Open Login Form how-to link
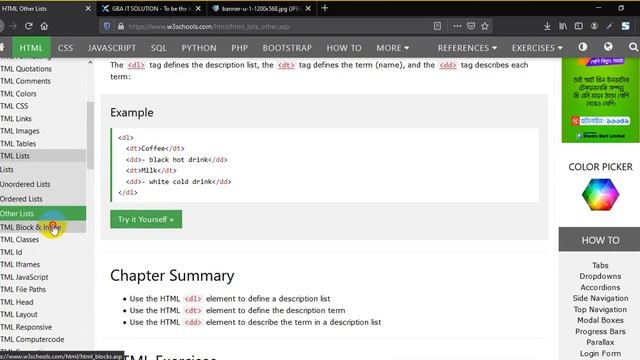 [600, 353]
